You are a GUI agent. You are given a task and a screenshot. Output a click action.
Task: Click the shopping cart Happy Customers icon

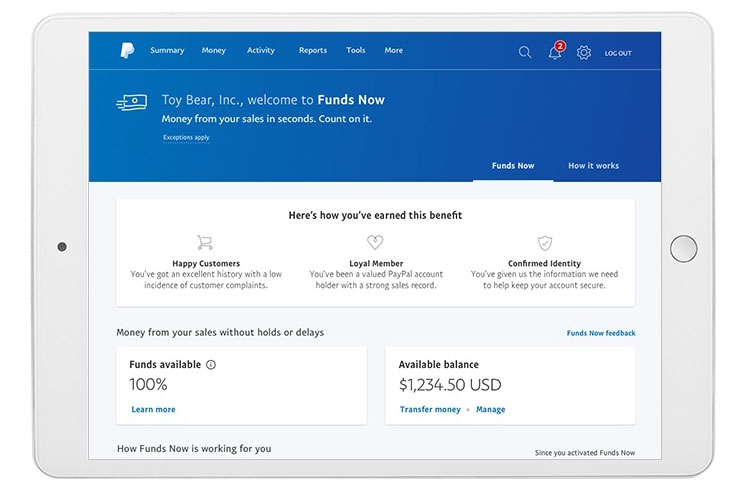click(205, 242)
